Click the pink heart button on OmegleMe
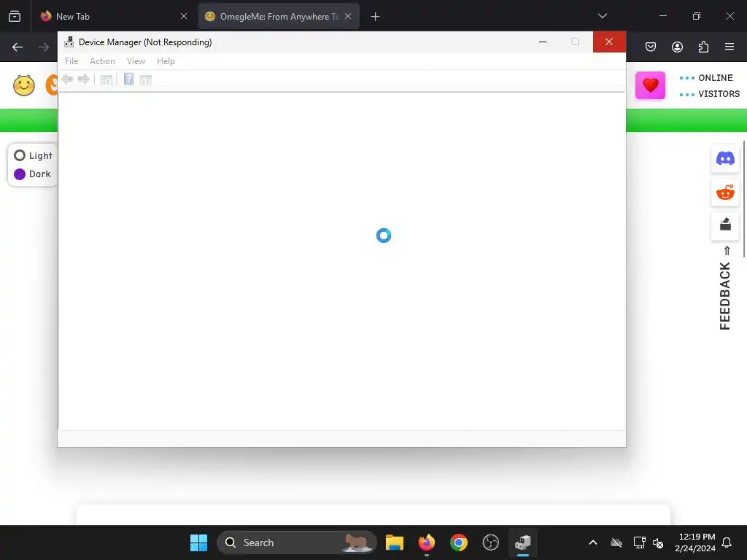 click(650, 85)
